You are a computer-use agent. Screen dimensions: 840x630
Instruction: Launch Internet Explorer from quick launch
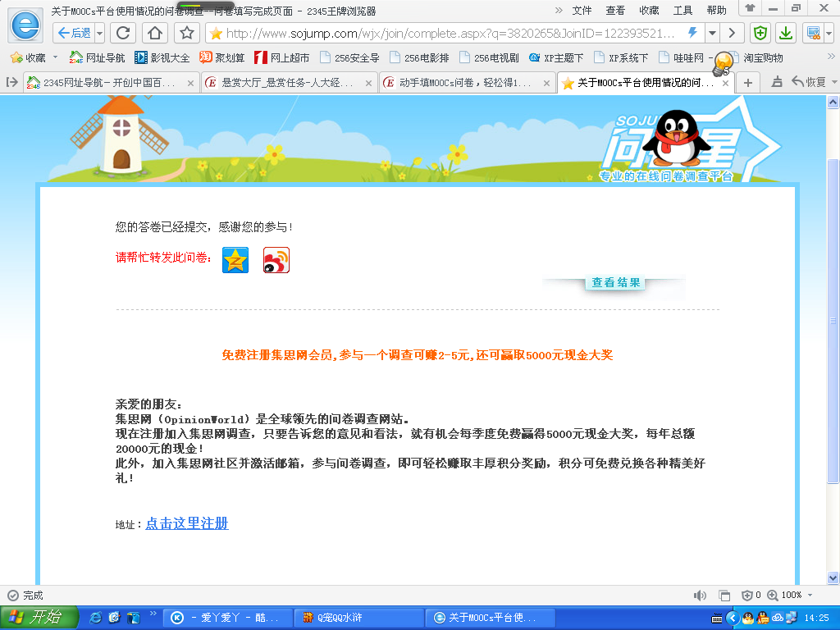click(x=95, y=618)
